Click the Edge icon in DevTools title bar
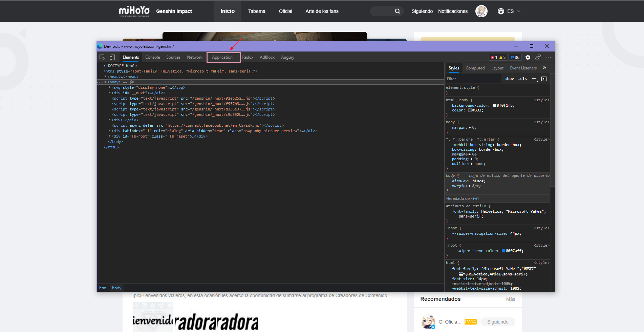644x332 pixels. (100, 46)
